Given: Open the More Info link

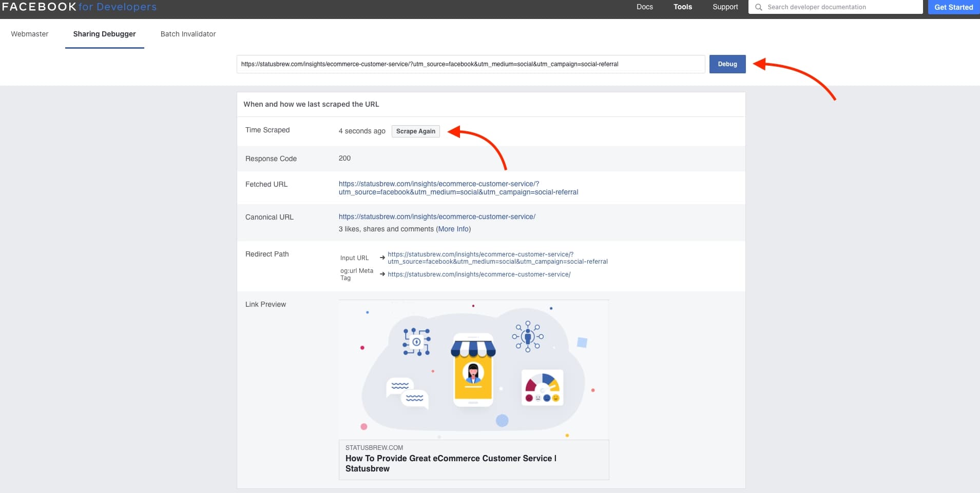Looking at the screenshot, I should [x=453, y=229].
